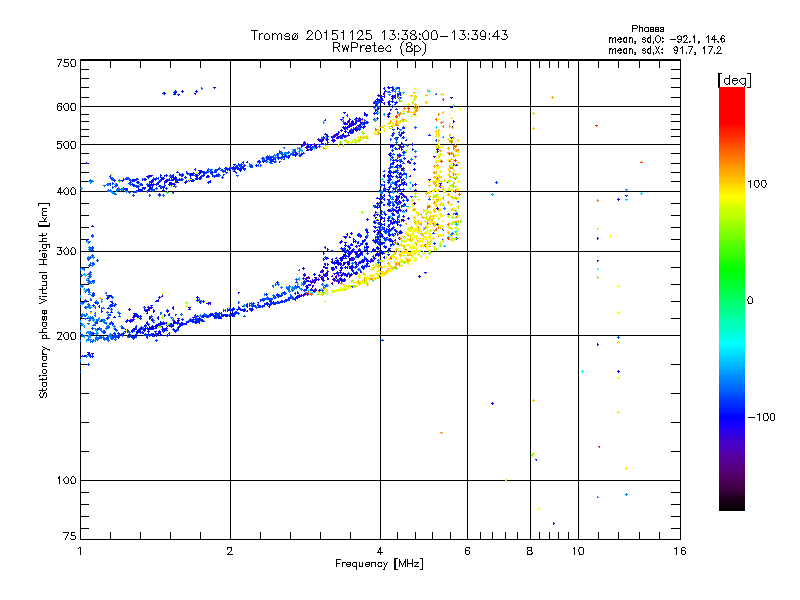Click the '300' y-axis tick label
Image resolution: width=800 pixels, height=600 pixels.
coord(66,252)
